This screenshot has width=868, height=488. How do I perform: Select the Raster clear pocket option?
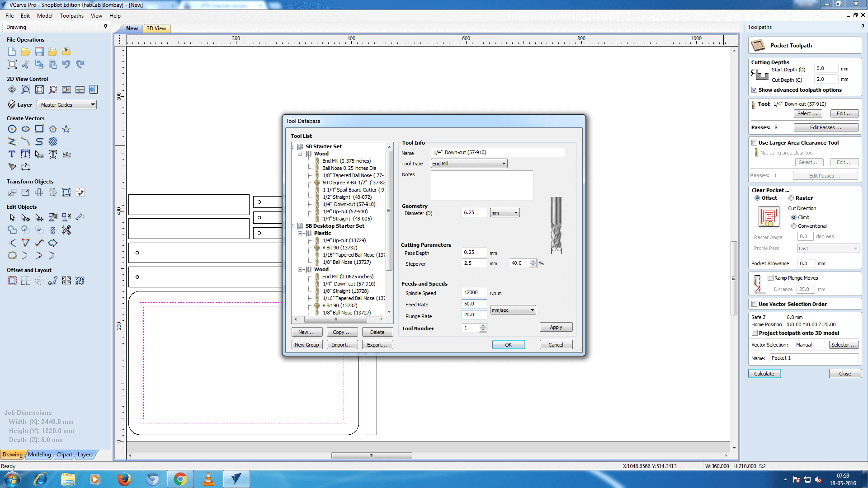coord(791,198)
